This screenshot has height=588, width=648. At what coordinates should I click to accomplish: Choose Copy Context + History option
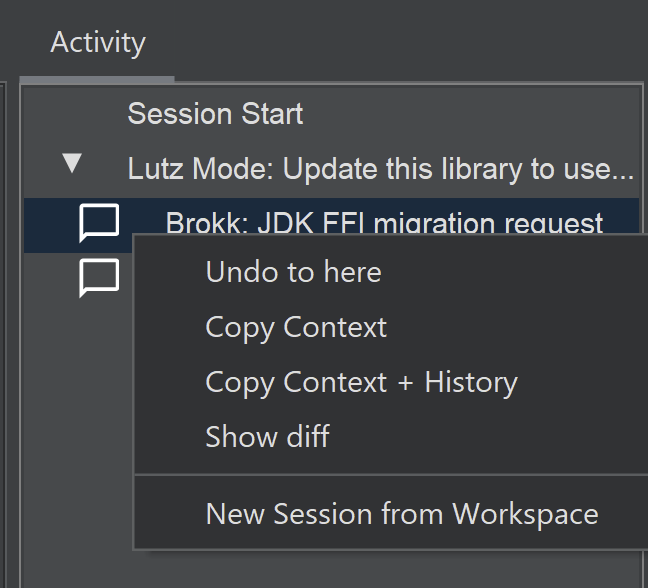click(x=361, y=382)
